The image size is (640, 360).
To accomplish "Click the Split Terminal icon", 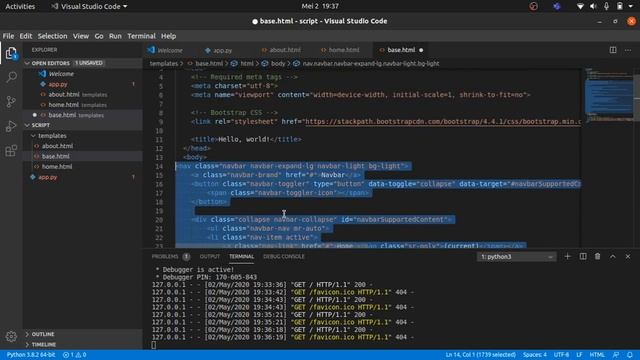I will tap(583, 256).
